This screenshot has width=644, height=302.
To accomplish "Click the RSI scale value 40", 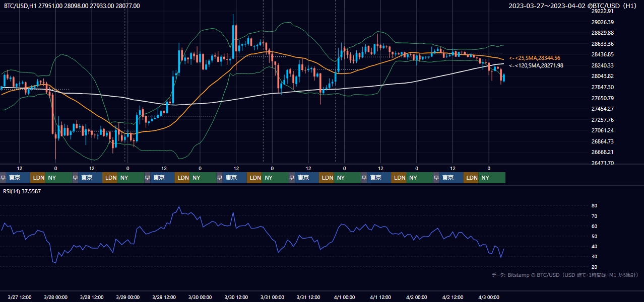I will tap(594, 246).
